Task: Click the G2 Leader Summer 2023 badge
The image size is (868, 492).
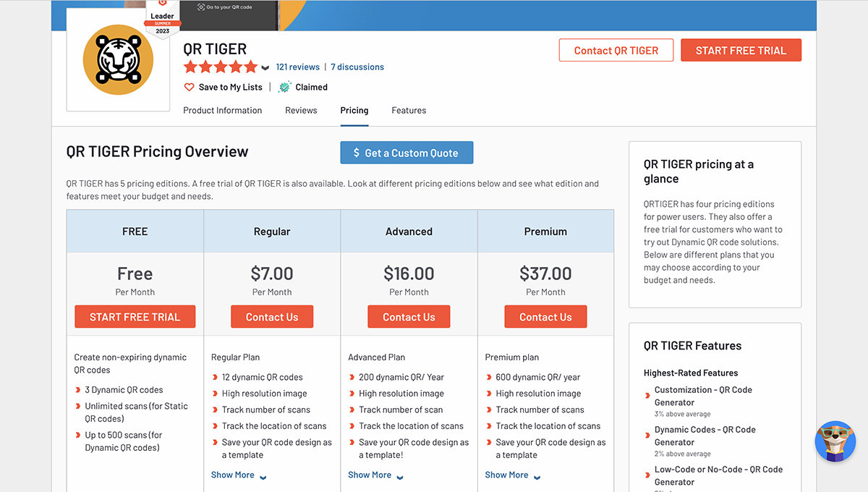Action: pyautogui.click(x=162, y=18)
